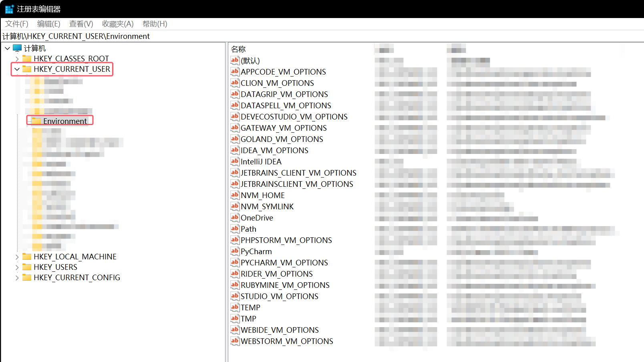
Task: Select the HKEY_LOCAL_MACHINE tree label
Action: point(75,257)
